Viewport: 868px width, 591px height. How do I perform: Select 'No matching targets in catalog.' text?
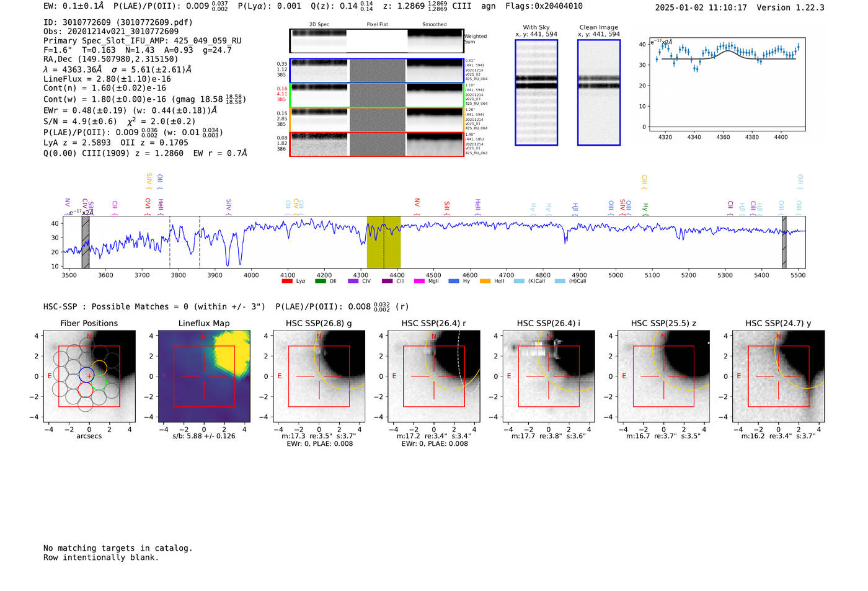(118, 548)
